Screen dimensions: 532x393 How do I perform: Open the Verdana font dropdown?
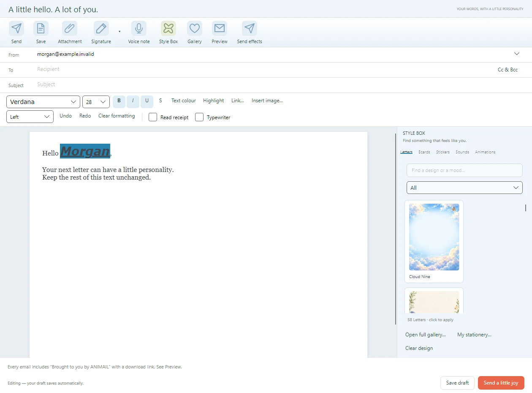coord(43,102)
